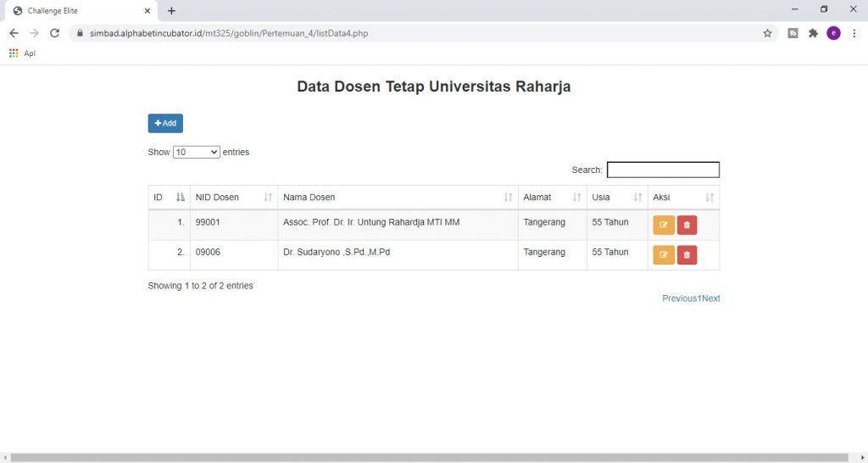Open the browser extensions puzzle icon
The image size is (868, 463).
tap(813, 33)
